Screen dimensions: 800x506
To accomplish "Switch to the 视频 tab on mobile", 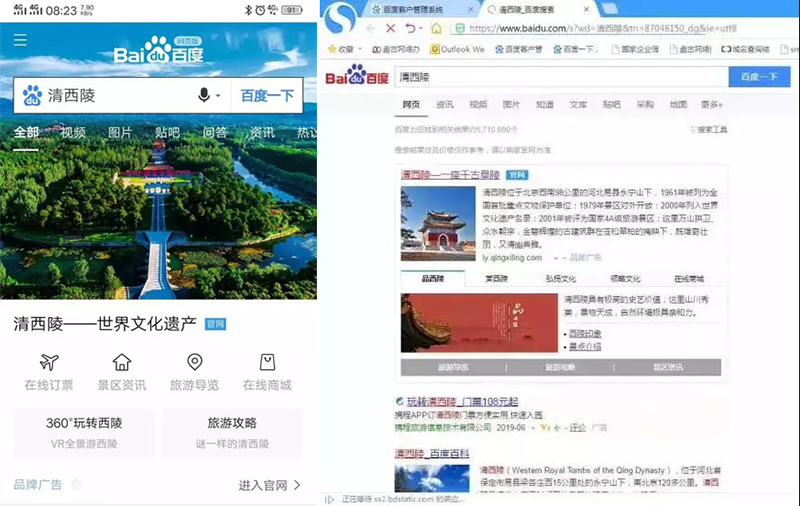I will click(73, 133).
